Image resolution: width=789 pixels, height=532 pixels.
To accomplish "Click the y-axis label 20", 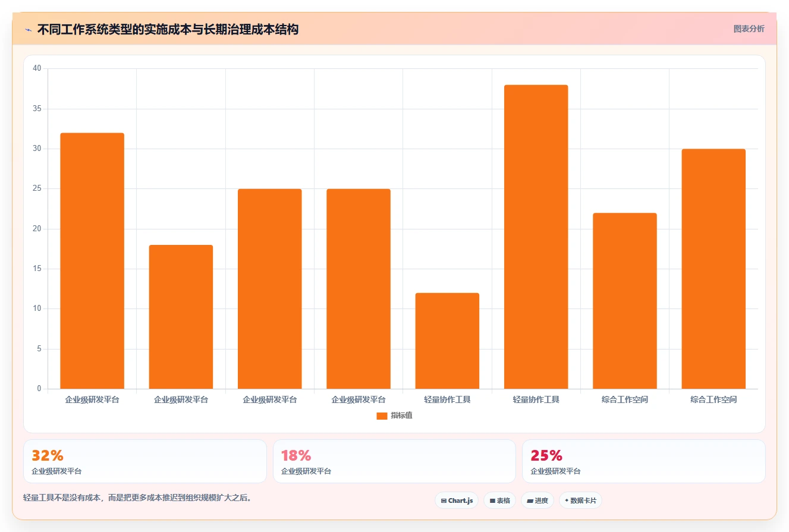I will pyautogui.click(x=37, y=229).
